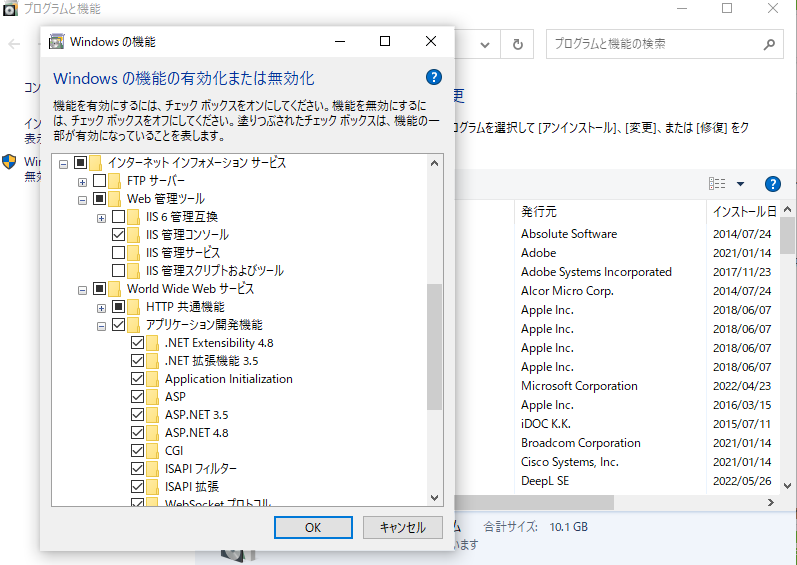
Task: Collapse World Wide Web サービス node
Action: 82,290
